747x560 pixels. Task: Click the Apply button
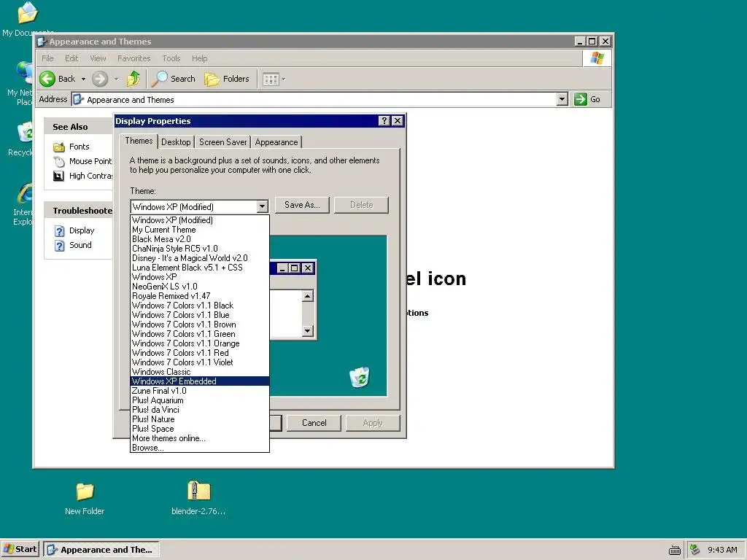click(x=373, y=423)
